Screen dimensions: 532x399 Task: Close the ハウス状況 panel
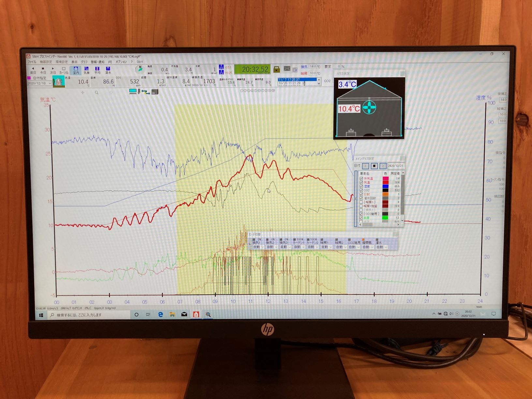(x=402, y=74)
